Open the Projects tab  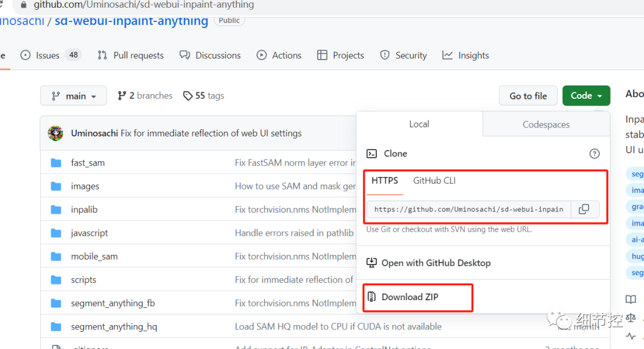coord(340,55)
